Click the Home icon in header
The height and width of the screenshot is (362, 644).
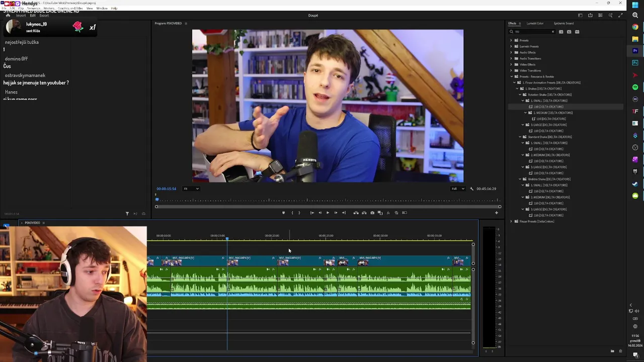pyautogui.click(x=8, y=16)
